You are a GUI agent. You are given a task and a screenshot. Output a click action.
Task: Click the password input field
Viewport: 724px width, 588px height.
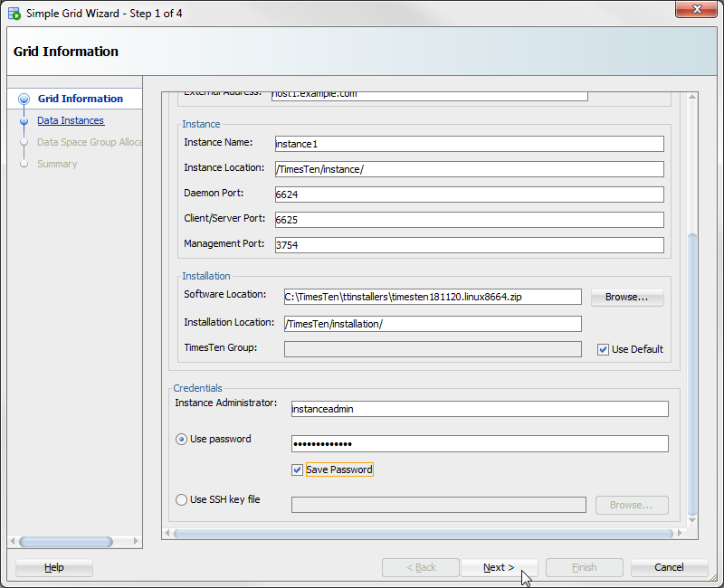coord(480,444)
